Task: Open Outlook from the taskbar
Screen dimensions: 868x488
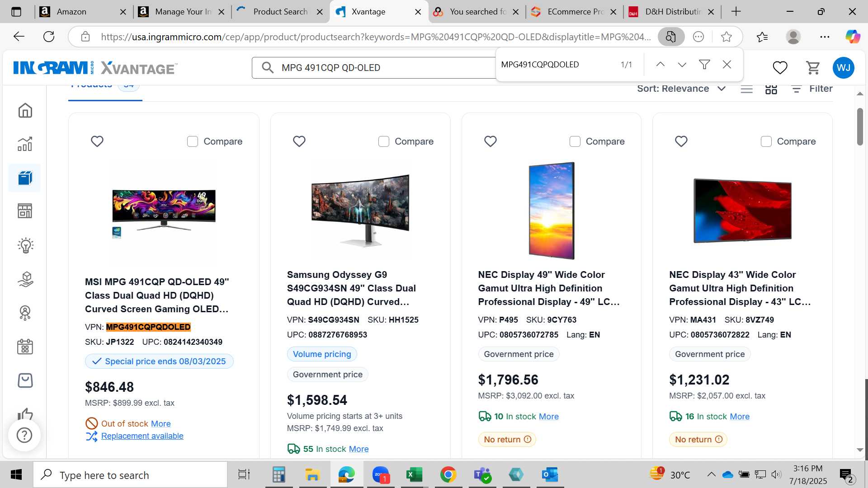Action: pos(550,475)
